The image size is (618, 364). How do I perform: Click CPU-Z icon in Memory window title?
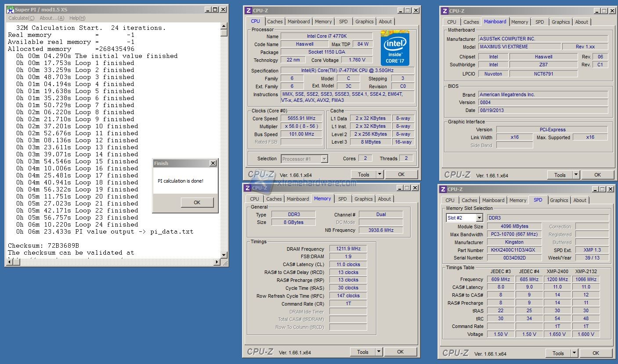click(x=248, y=188)
